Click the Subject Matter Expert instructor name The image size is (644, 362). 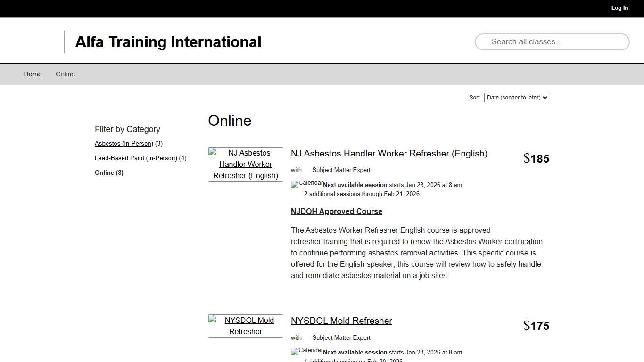pyautogui.click(x=341, y=170)
